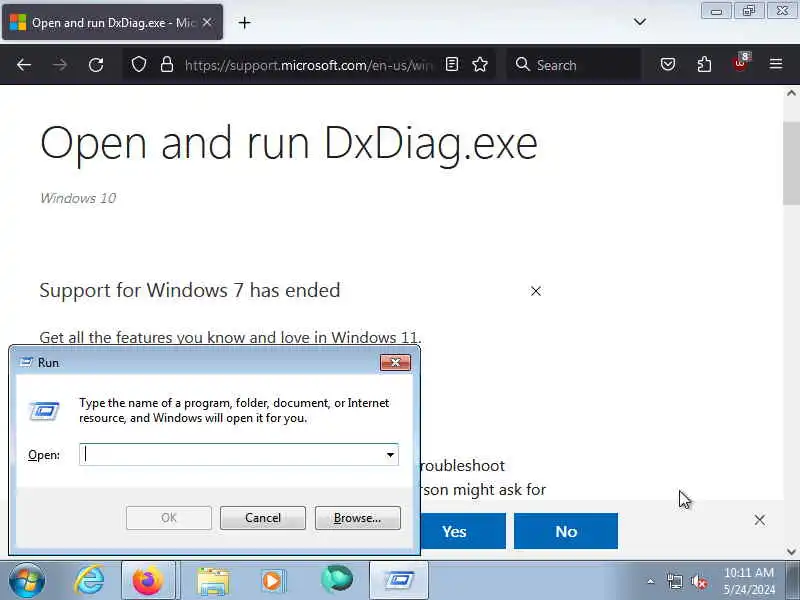This screenshot has width=800, height=600.
Task: Switch to Firefox in the taskbar
Action: coord(148,581)
